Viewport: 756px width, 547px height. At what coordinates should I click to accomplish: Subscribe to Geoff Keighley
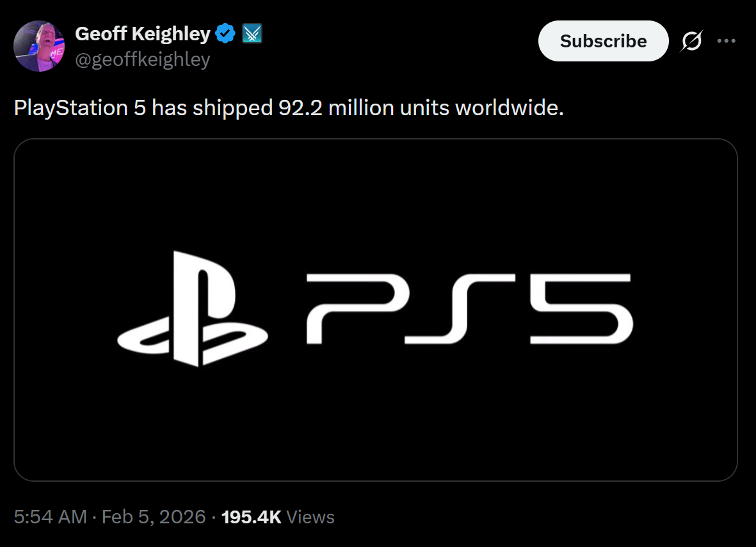[x=603, y=41]
